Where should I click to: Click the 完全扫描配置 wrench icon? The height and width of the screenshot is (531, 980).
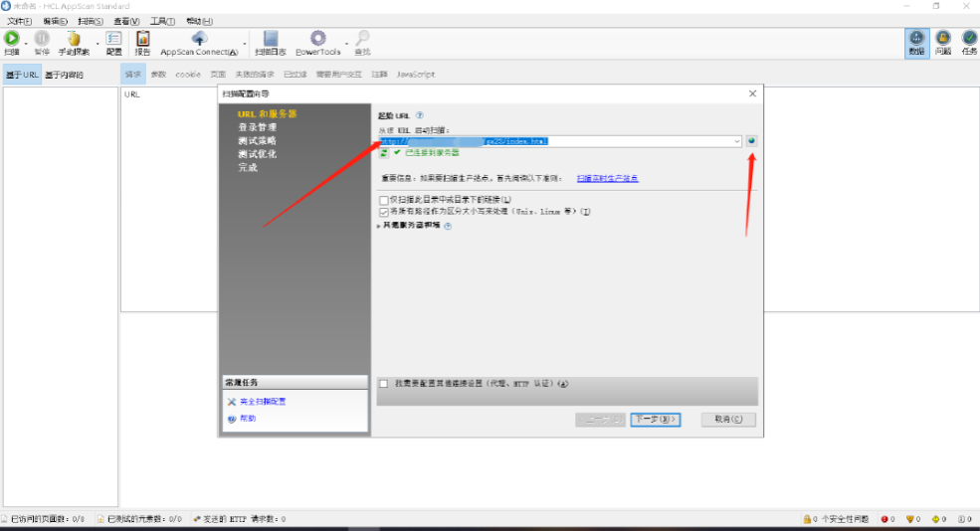(231, 402)
